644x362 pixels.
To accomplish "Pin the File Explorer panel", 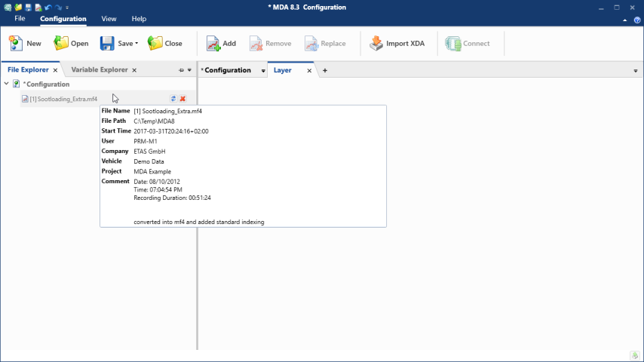I will 181,70.
